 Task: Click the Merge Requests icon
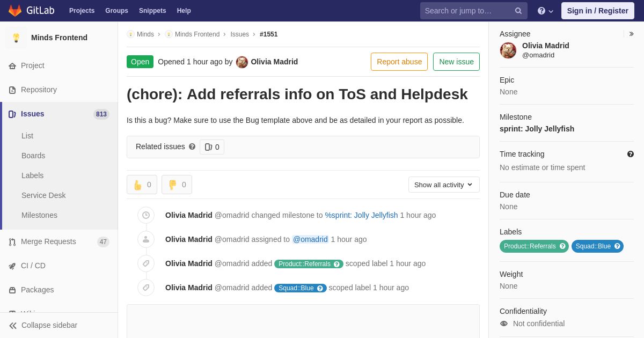click(12, 241)
